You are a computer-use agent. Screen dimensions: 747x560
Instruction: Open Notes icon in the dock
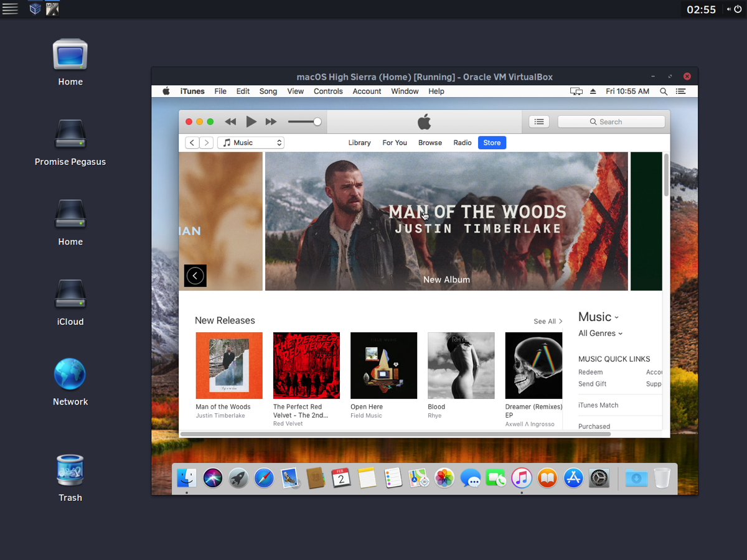click(x=367, y=478)
